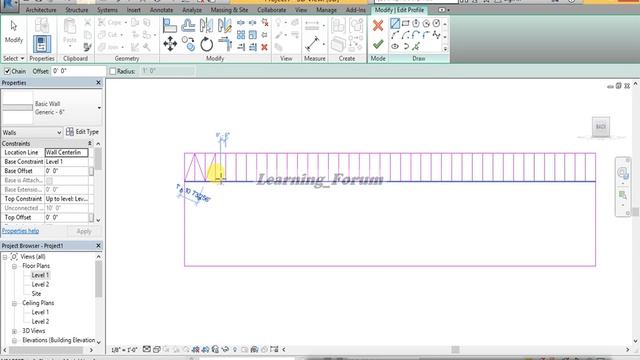
Task: Select the Array tool
Action: (x=241, y=35)
